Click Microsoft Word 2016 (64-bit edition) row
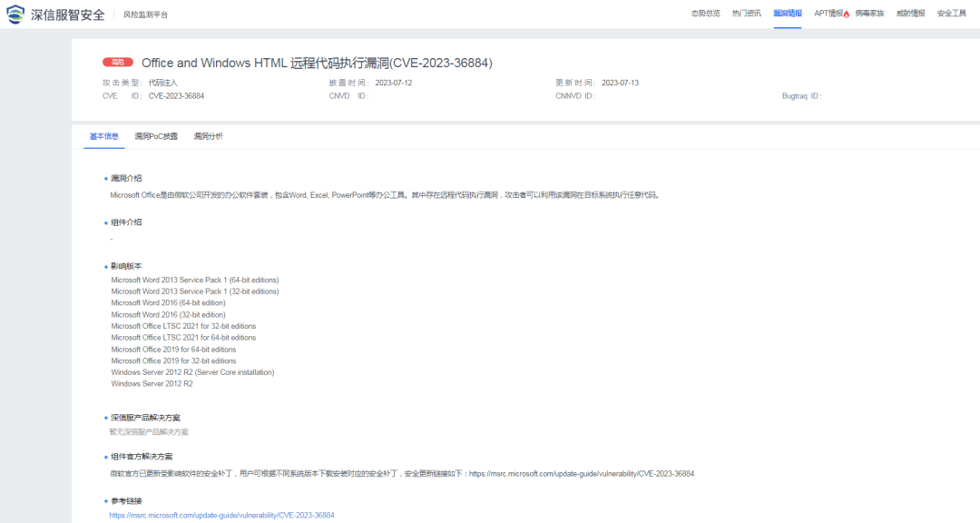Viewport: 980px width, 523px height. click(x=168, y=302)
